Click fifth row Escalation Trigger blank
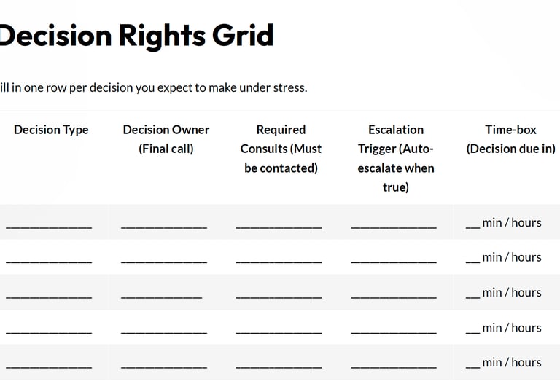Screen dimensions: 560x392 [394, 364]
